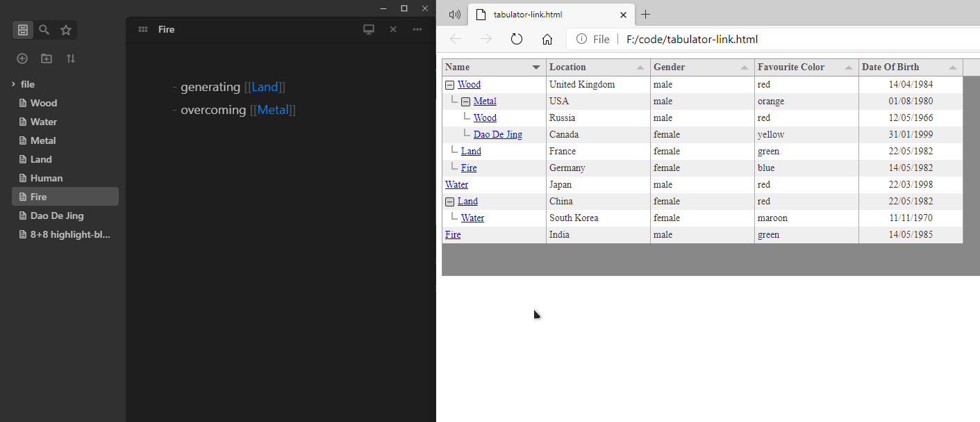The width and height of the screenshot is (980, 422).
Task: Open the editor pane options ellipsis
Action: coord(417,29)
